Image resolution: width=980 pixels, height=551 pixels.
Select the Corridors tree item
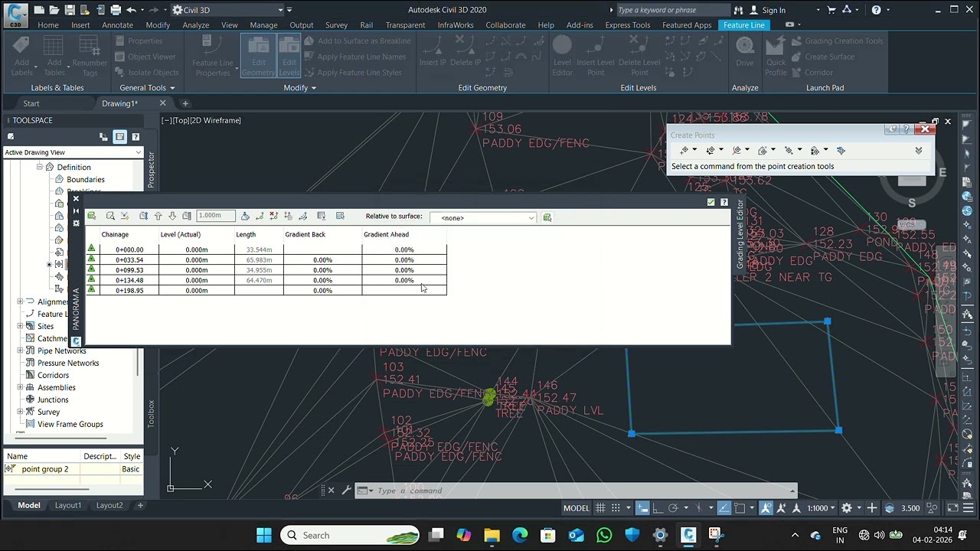click(53, 375)
